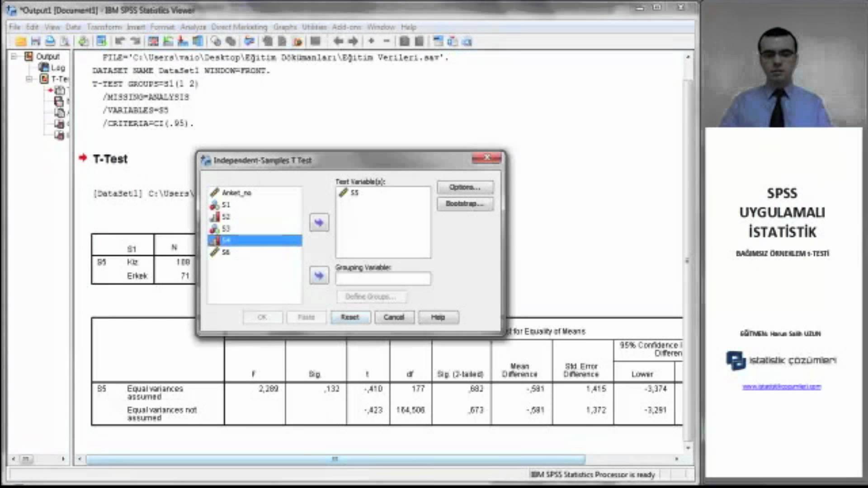Open the Dialog Recall toolbar icon
The image size is (868, 488).
[102, 42]
